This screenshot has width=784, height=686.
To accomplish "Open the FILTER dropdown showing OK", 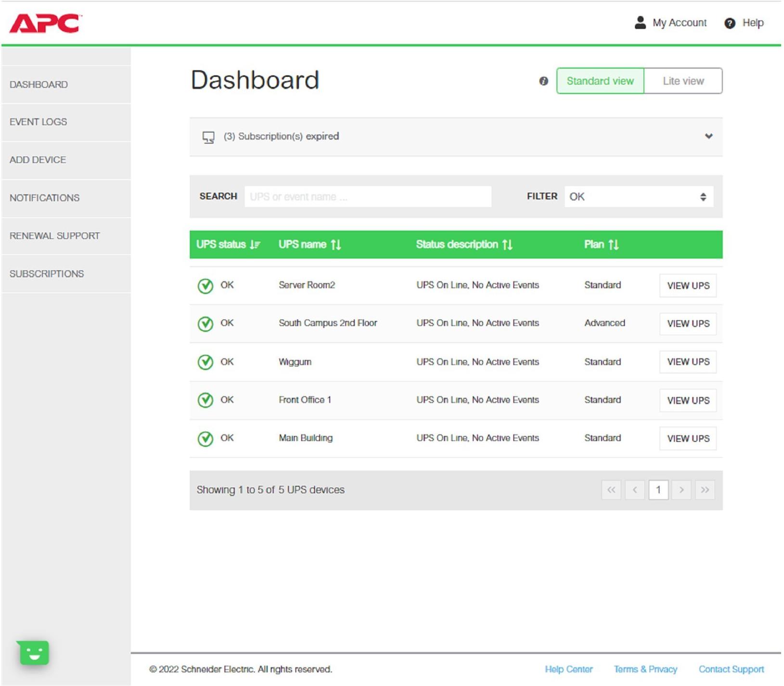I will pyautogui.click(x=638, y=196).
